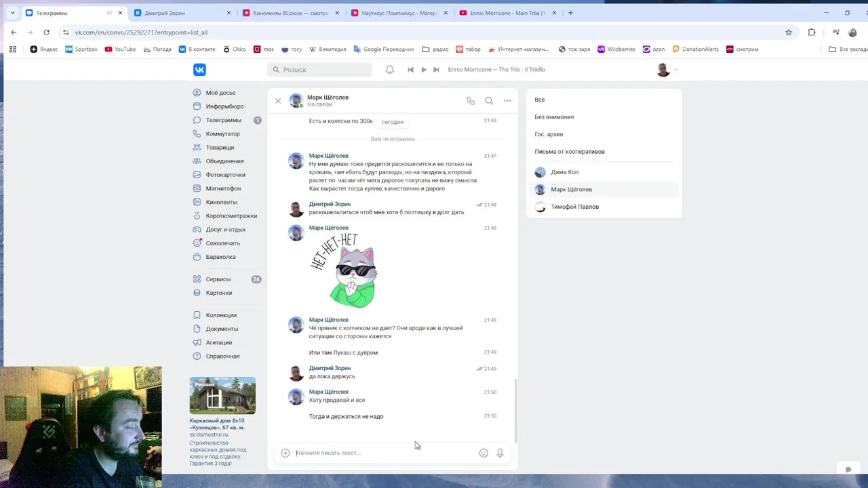Select the Без внимания filter
The height and width of the screenshot is (488, 868).
(604, 117)
